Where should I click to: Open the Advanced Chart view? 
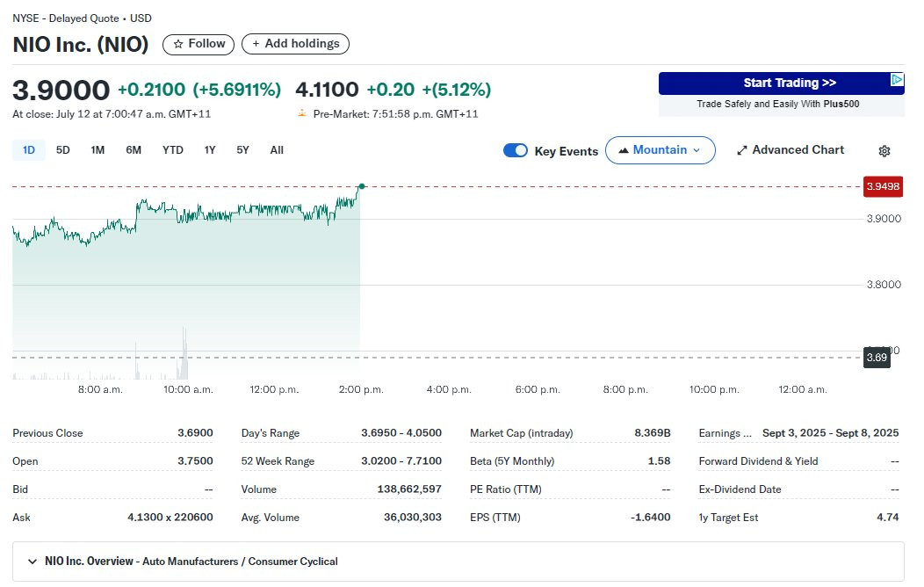coord(790,150)
